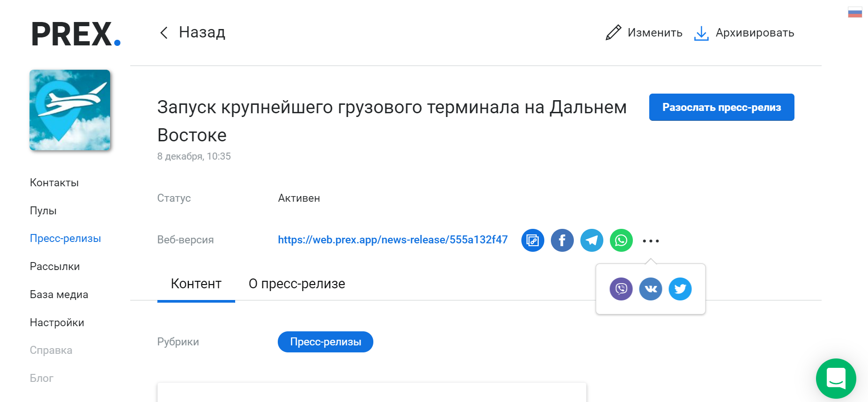
Task: Open the web.prex.app news-release link
Action: (x=393, y=240)
